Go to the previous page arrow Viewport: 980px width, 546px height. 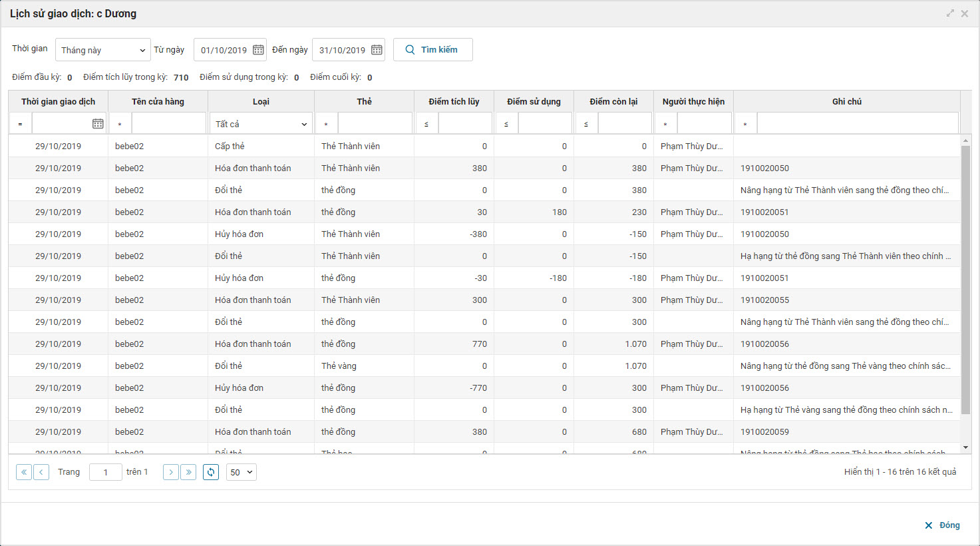pyautogui.click(x=41, y=472)
